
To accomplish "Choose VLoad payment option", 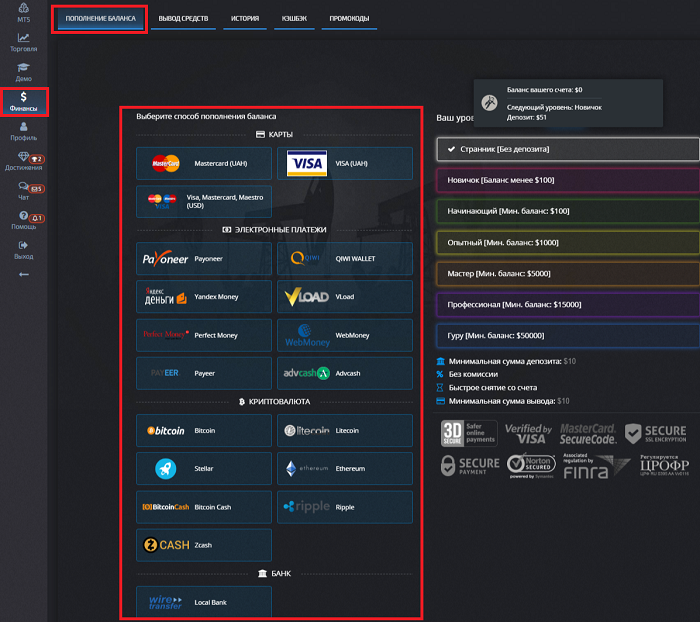I will [345, 296].
